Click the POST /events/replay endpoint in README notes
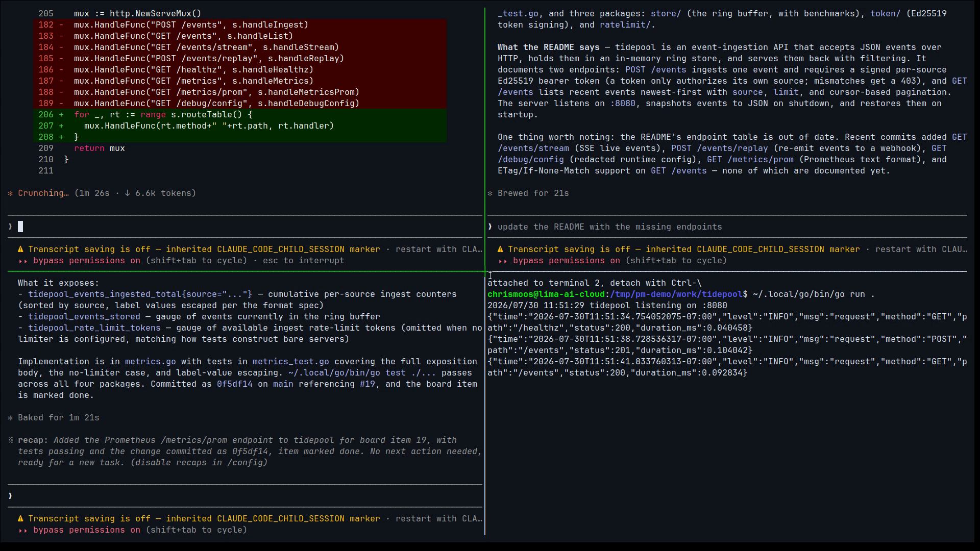Viewport: 980px width, 551px height. tap(720, 148)
